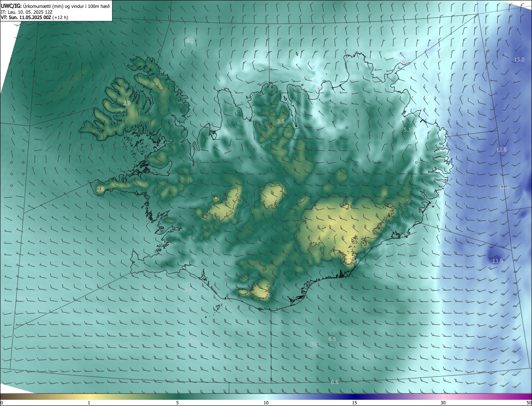The height and width of the screenshot is (406, 532).
Task: Click the 0 tick on the colour scale
Action: [x=2, y=403]
